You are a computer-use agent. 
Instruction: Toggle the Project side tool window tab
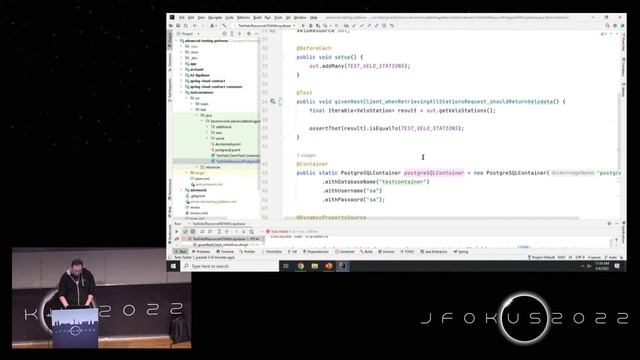click(170, 40)
